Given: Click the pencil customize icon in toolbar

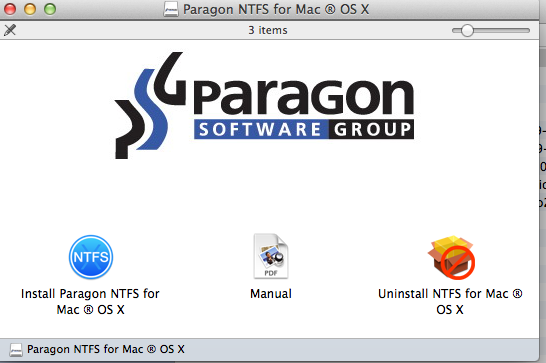Looking at the screenshot, I should [10, 30].
